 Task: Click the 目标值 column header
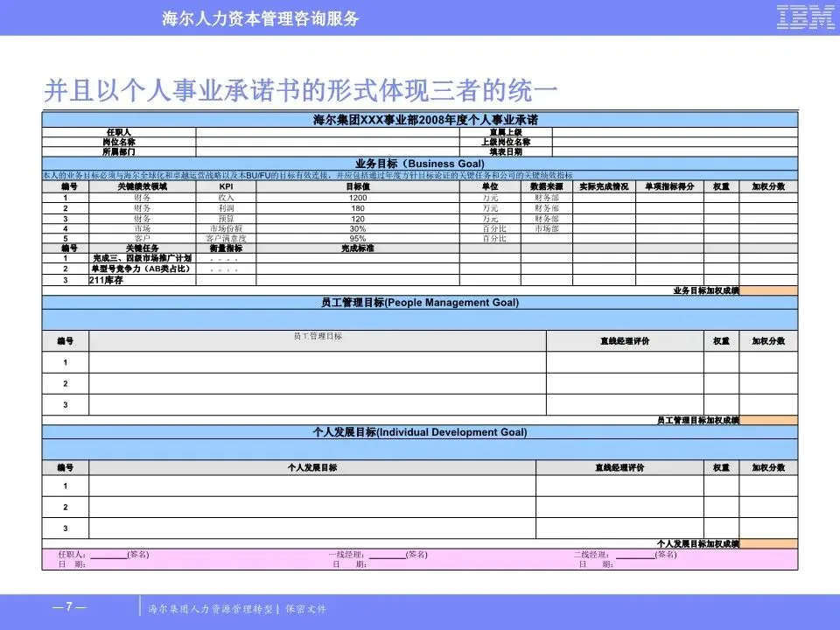(x=358, y=186)
